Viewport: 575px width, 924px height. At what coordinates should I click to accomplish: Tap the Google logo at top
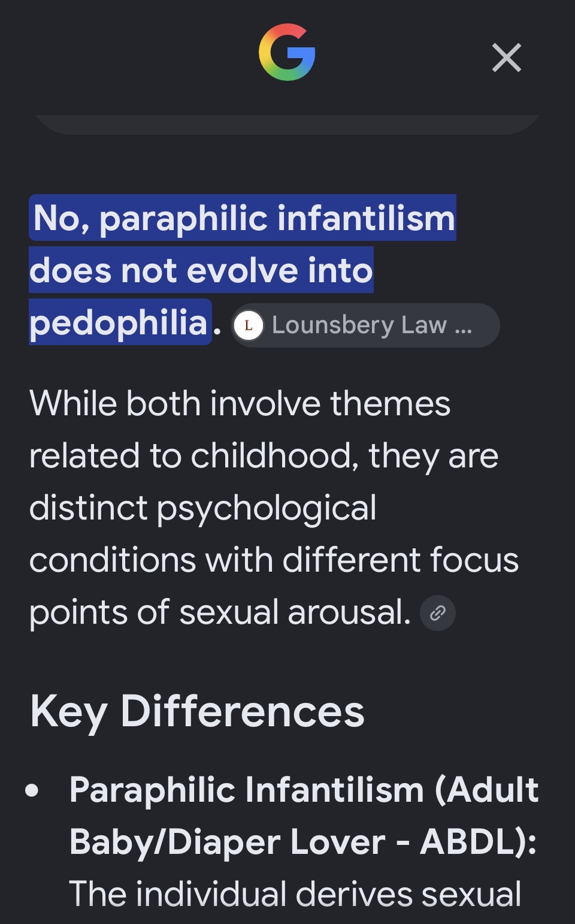[x=287, y=52]
